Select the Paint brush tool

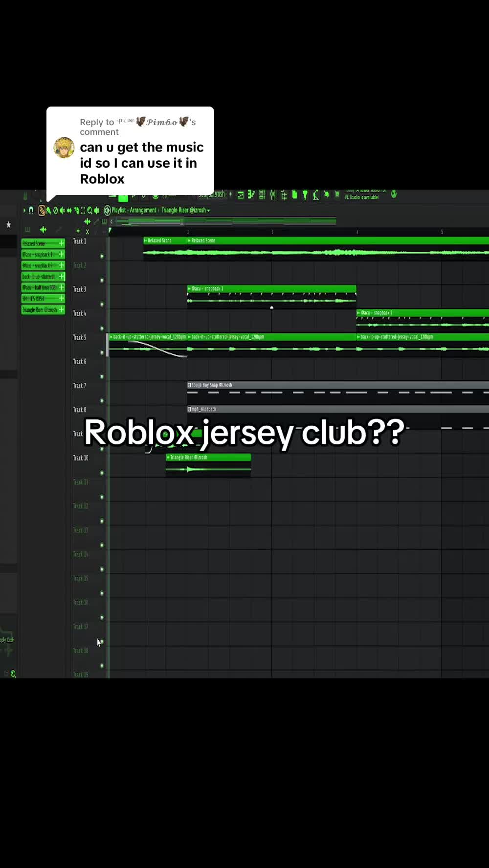pyautogui.click(x=48, y=210)
